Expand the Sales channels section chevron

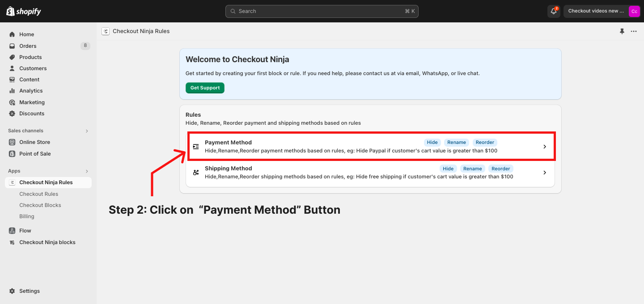[x=87, y=131]
